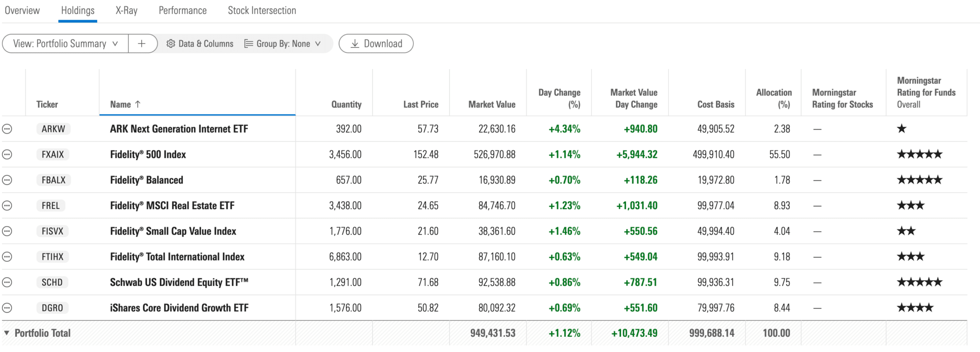Open the View: Portfolio Summary dropdown
The width and height of the screenshot is (980, 352).
(x=66, y=44)
